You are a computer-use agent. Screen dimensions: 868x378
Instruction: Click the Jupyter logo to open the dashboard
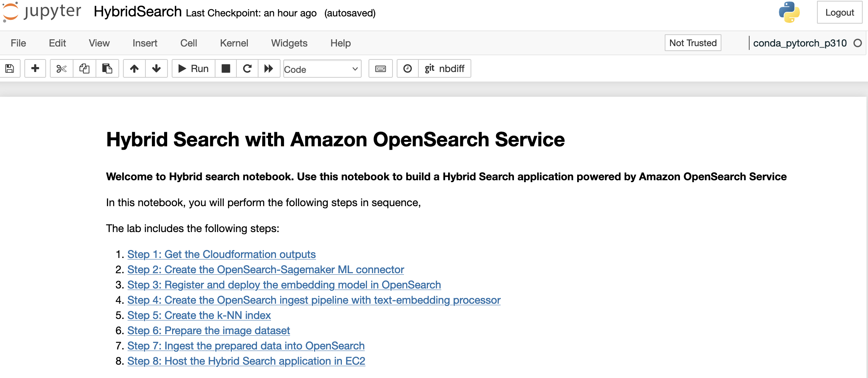pos(42,12)
